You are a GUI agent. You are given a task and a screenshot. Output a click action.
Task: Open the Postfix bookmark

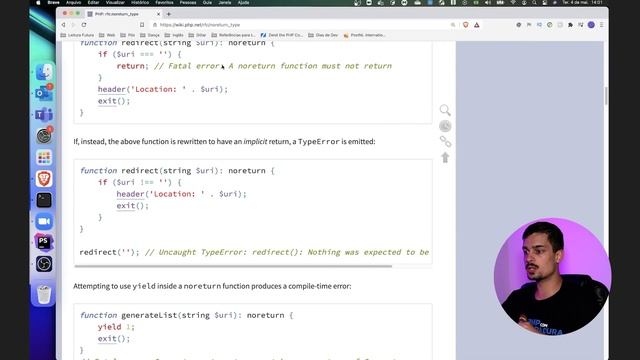[x=364, y=35]
